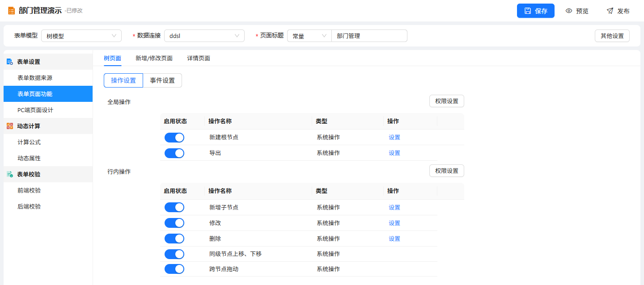
Task: Select the 操作设置 segment tab
Action: click(123, 80)
